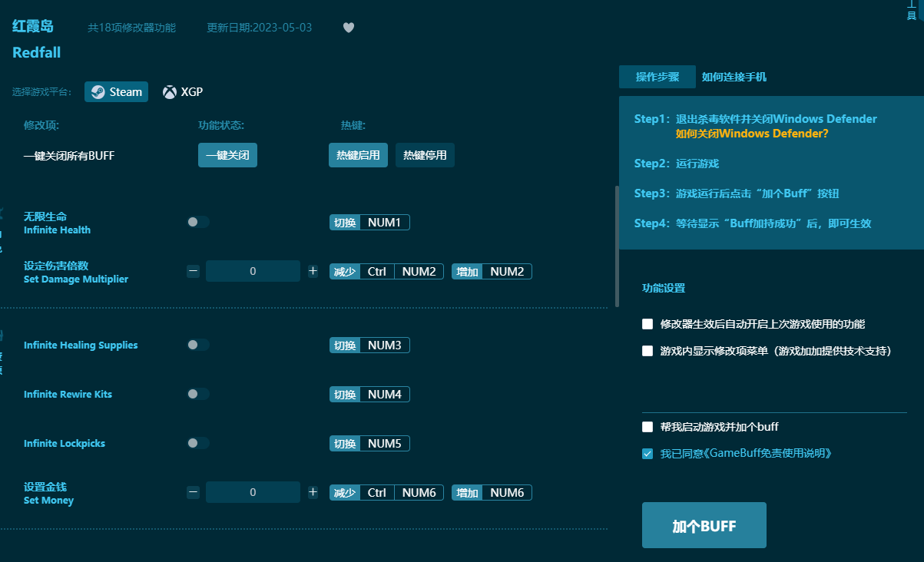Click the 加个BUFF button
This screenshot has height=562, width=924.
pyautogui.click(x=704, y=526)
